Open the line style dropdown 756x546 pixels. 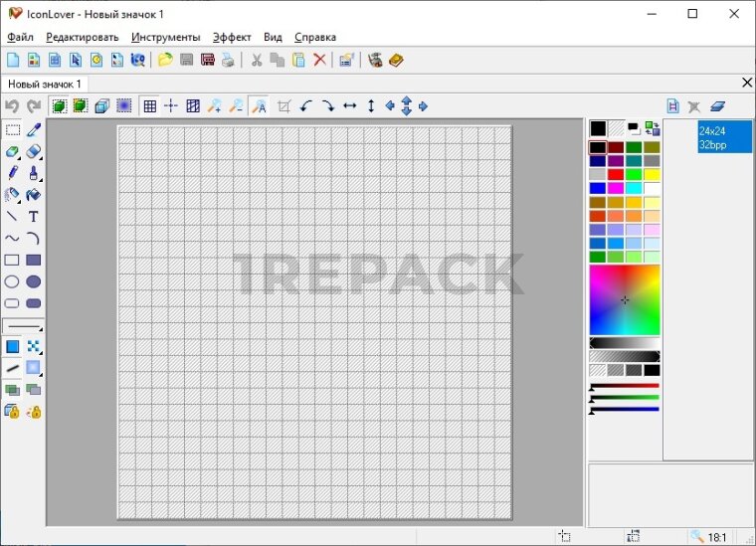point(24,326)
